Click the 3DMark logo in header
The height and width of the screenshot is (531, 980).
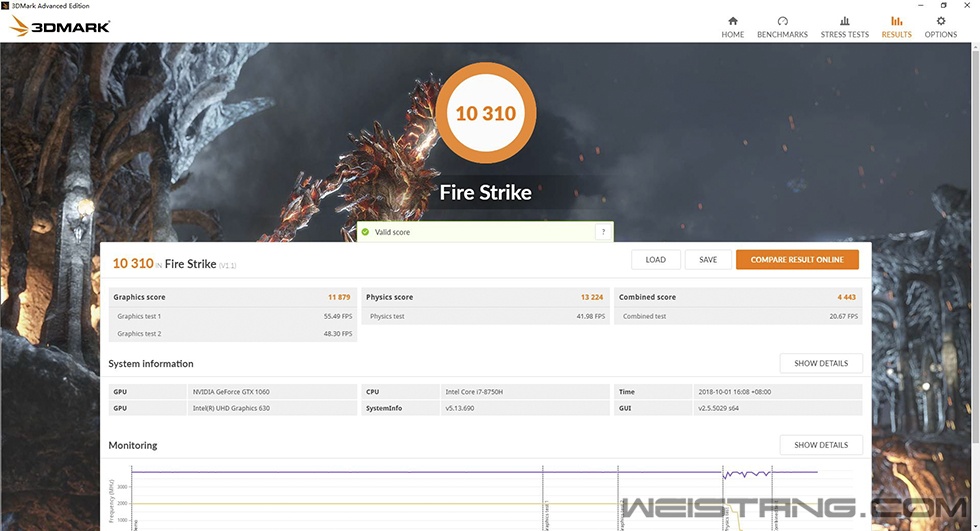[60, 27]
